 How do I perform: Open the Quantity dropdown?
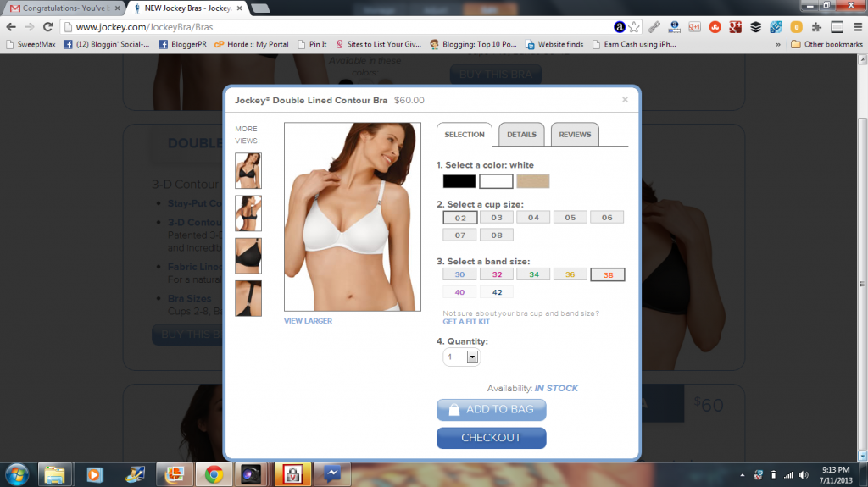pyautogui.click(x=462, y=357)
